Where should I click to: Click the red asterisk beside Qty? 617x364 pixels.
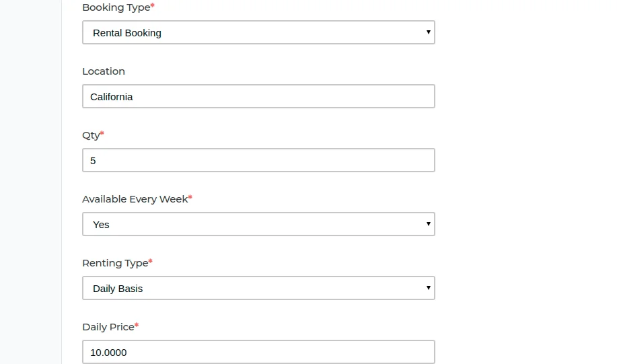(x=102, y=133)
